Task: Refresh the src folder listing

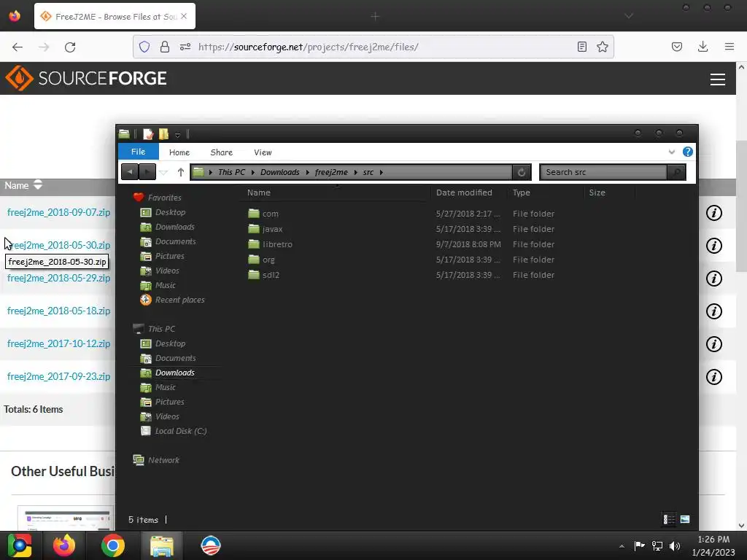Action: point(522,172)
